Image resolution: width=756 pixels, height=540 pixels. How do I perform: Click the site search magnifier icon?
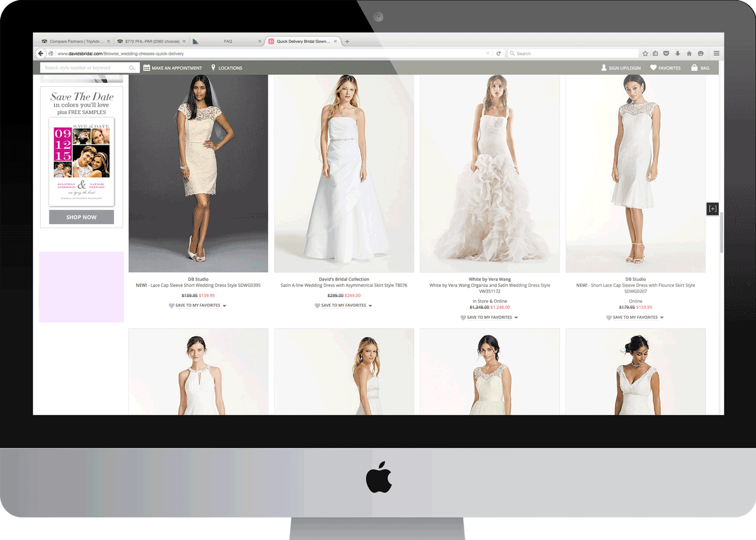(132, 68)
